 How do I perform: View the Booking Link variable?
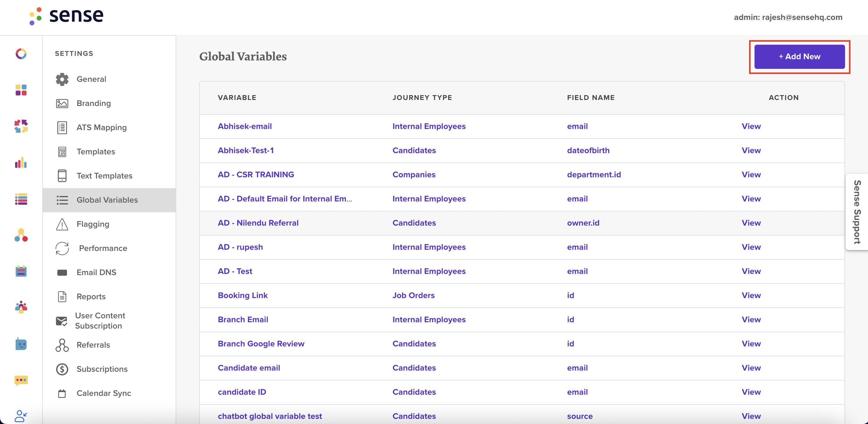click(x=751, y=295)
